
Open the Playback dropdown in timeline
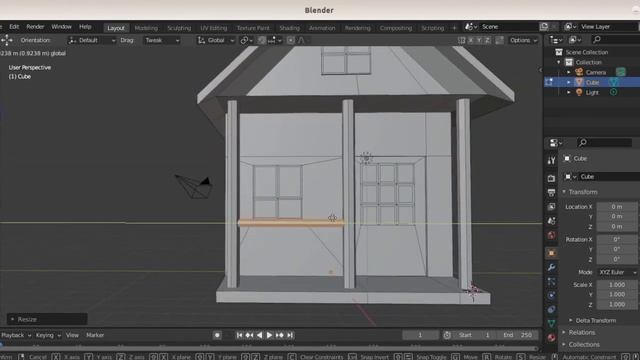pos(16,335)
